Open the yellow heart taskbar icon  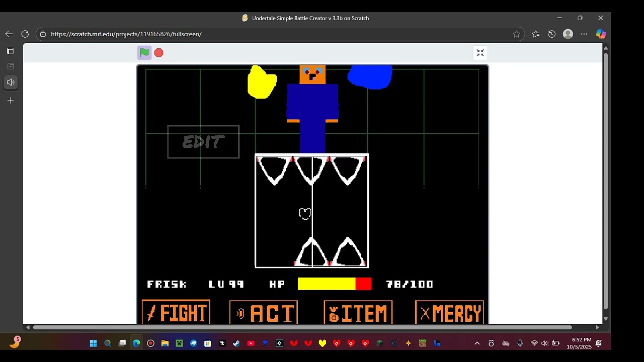[323, 343]
